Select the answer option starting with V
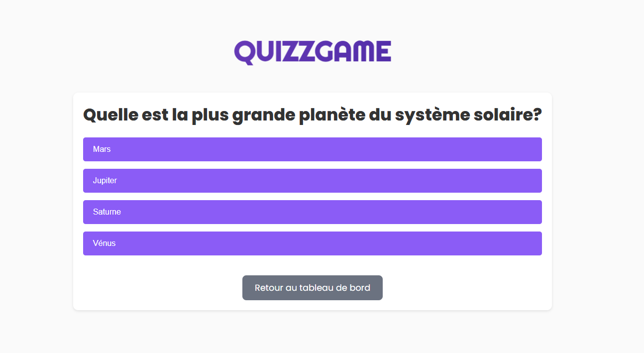644x353 pixels. coord(312,243)
